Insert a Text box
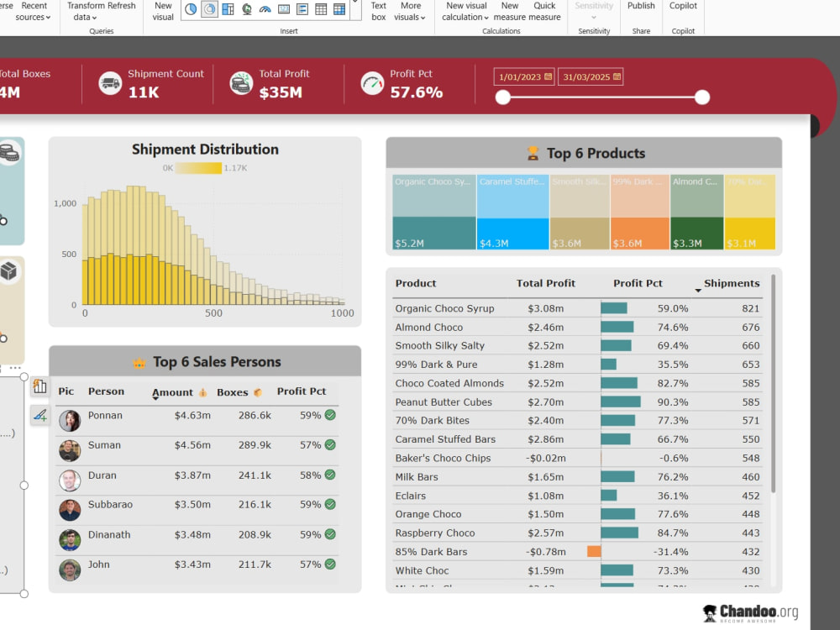The image size is (840, 630). click(378, 11)
